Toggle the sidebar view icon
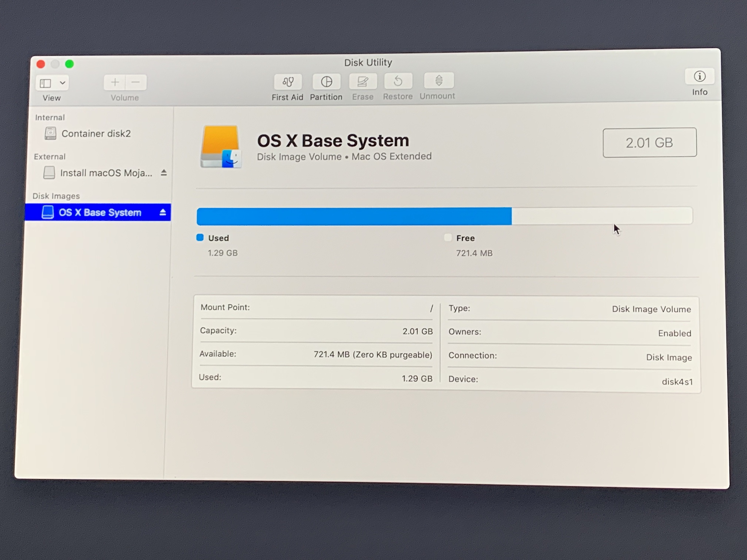 point(46,83)
